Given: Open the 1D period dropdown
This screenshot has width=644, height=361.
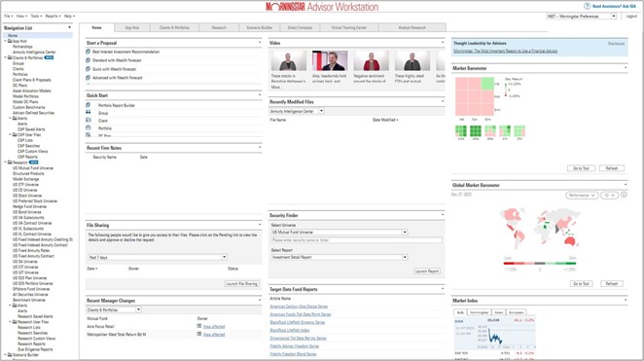Looking at the screenshot, I should pos(610,196).
